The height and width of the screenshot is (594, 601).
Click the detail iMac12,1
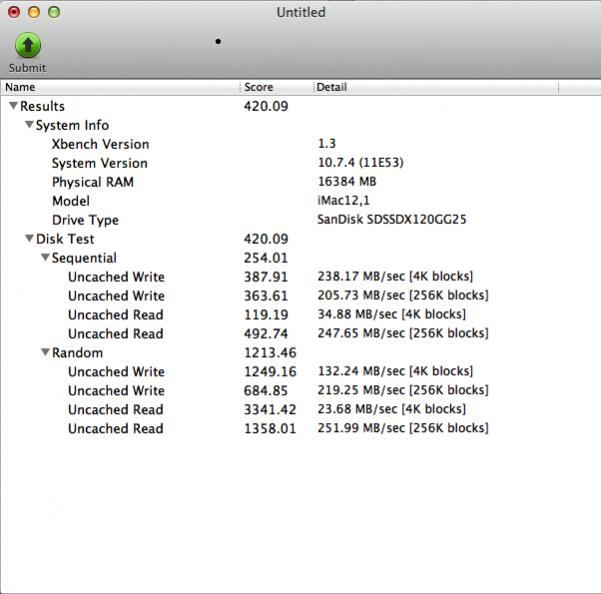pos(344,200)
